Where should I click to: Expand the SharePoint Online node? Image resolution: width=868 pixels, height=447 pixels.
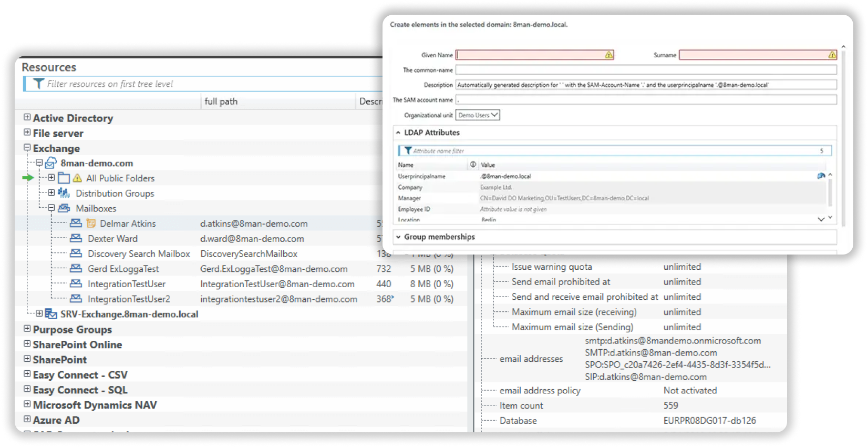[27, 344]
